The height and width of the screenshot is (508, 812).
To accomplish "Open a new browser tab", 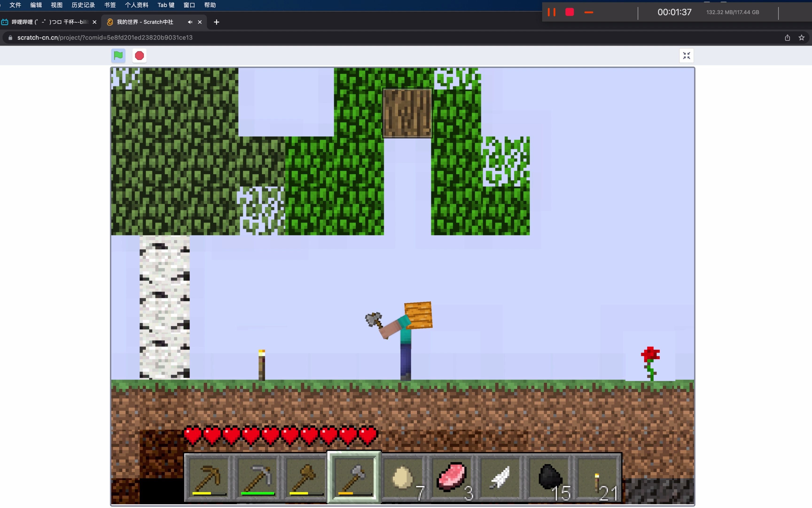I will [x=216, y=22].
